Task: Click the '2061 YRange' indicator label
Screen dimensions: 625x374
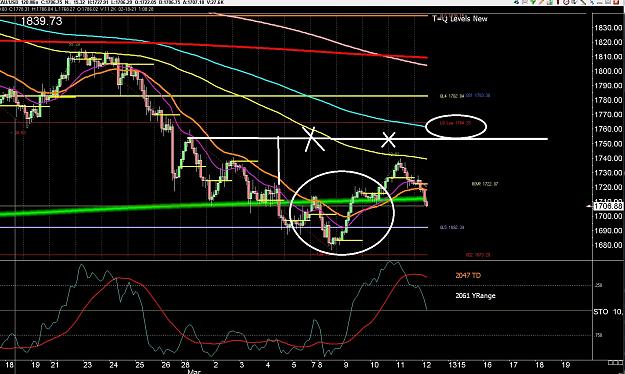Action: pos(475,296)
